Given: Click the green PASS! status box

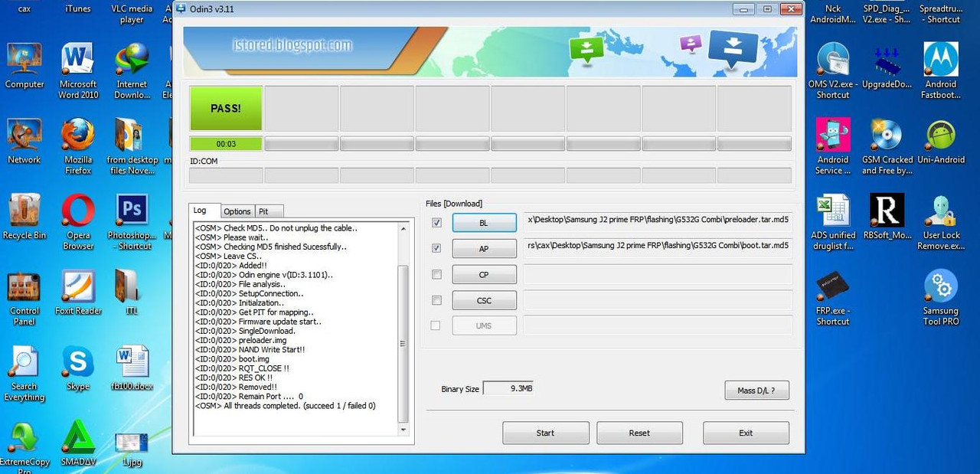Looking at the screenshot, I should click(x=226, y=108).
